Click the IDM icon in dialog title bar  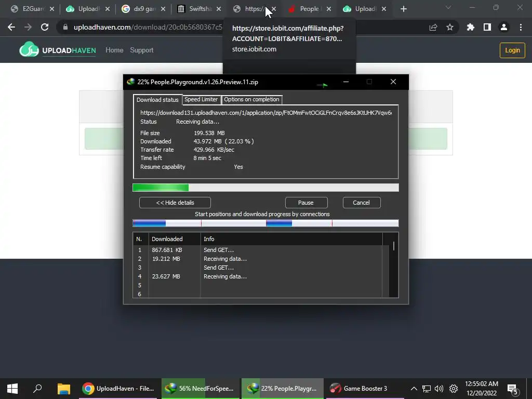pyautogui.click(x=130, y=82)
